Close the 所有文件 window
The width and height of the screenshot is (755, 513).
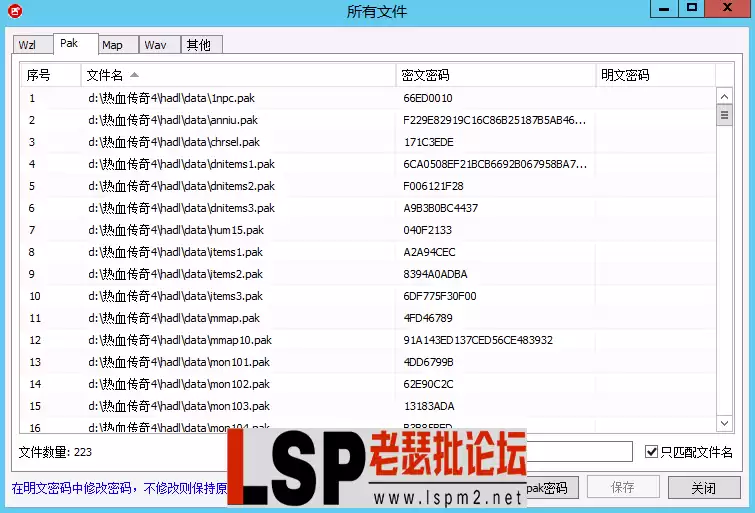click(x=728, y=8)
